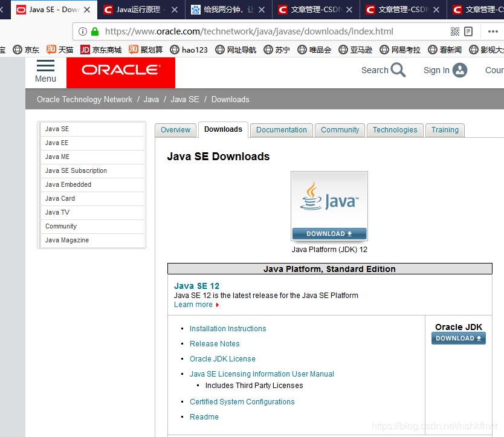The width and height of the screenshot is (504, 437).
Task: Click Oracle Technology Network breadcrumb
Action: 85,99
